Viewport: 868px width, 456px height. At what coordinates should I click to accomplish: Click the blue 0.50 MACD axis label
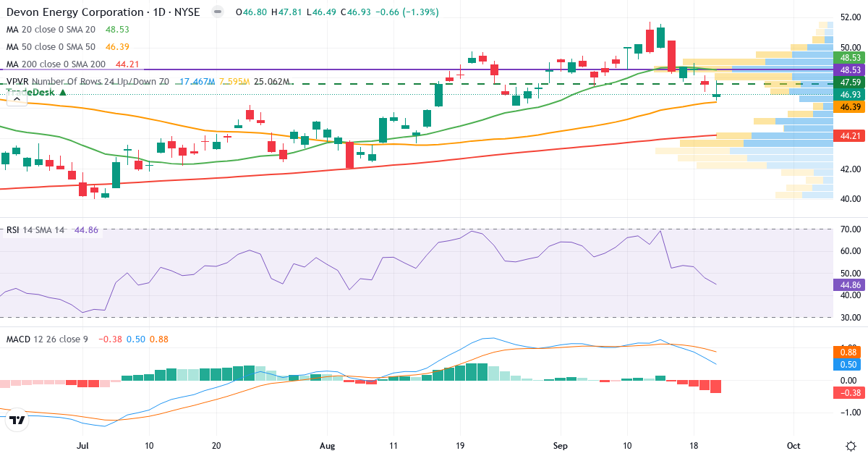click(x=847, y=365)
